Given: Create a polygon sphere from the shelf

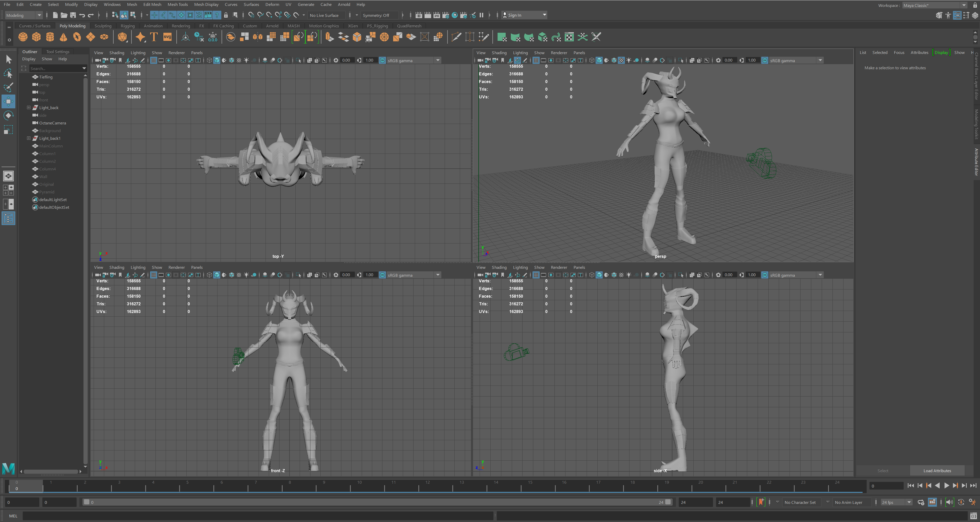Looking at the screenshot, I should click(x=23, y=37).
